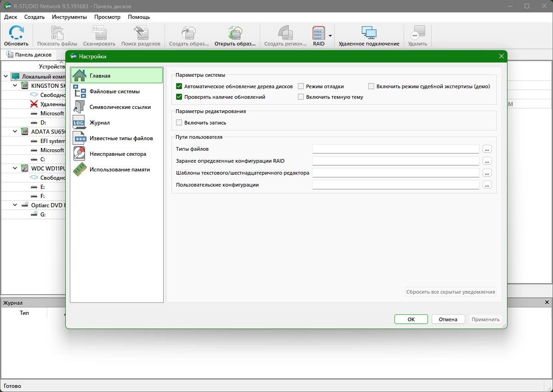Select the Символические ссылки settings section
Screen dimensions: 553x392
point(120,107)
